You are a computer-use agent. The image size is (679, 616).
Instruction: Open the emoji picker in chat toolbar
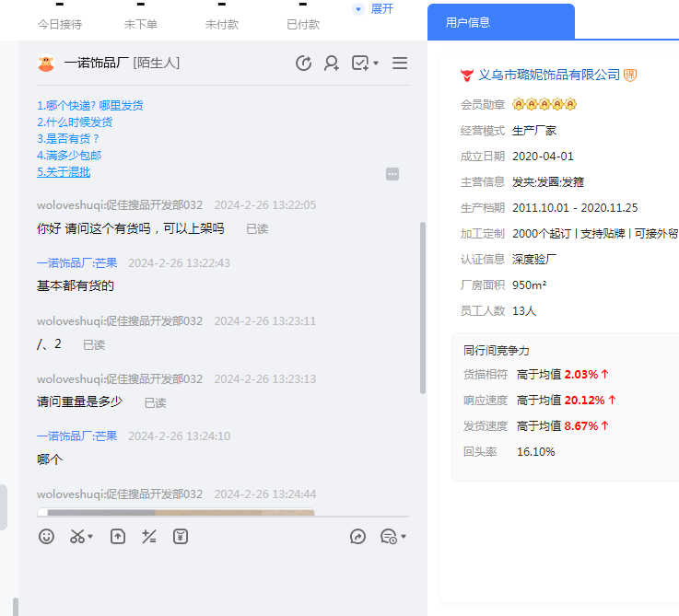tap(46, 536)
